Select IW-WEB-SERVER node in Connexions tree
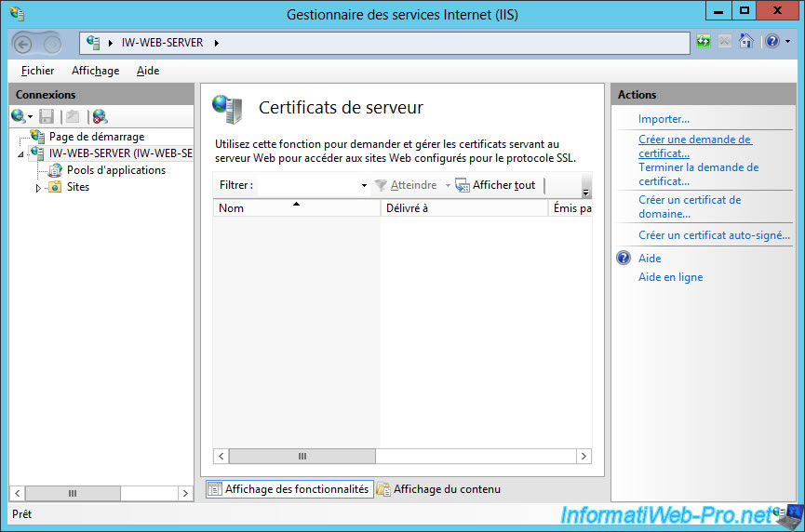 tap(121, 153)
